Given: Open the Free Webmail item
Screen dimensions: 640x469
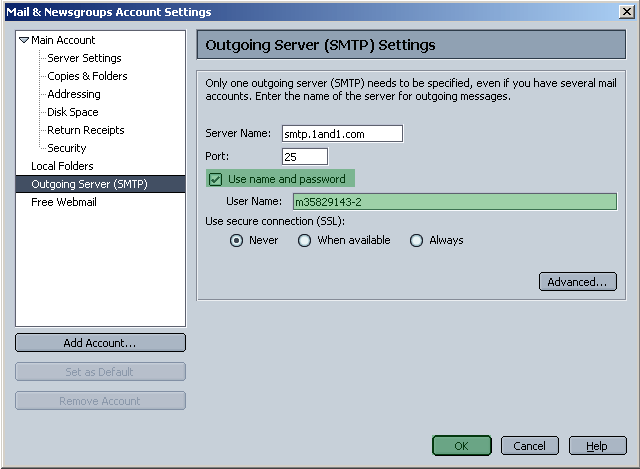Looking at the screenshot, I should [64, 202].
